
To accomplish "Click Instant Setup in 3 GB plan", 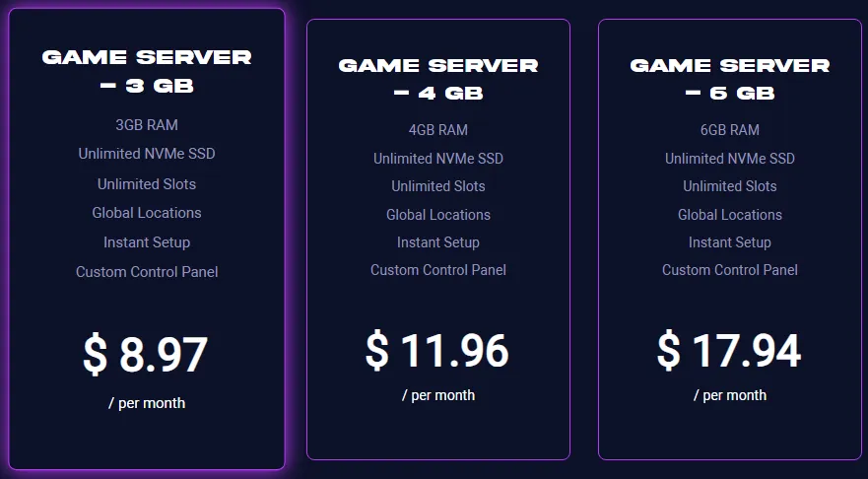I will (147, 242).
